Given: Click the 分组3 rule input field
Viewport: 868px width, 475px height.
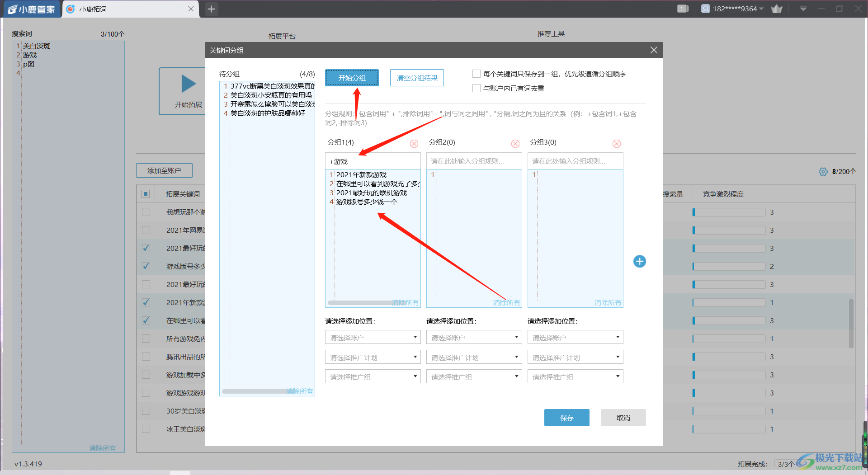Looking at the screenshot, I should (576, 161).
